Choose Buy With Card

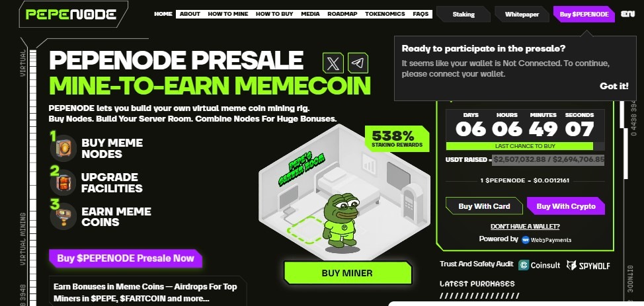coord(484,206)
